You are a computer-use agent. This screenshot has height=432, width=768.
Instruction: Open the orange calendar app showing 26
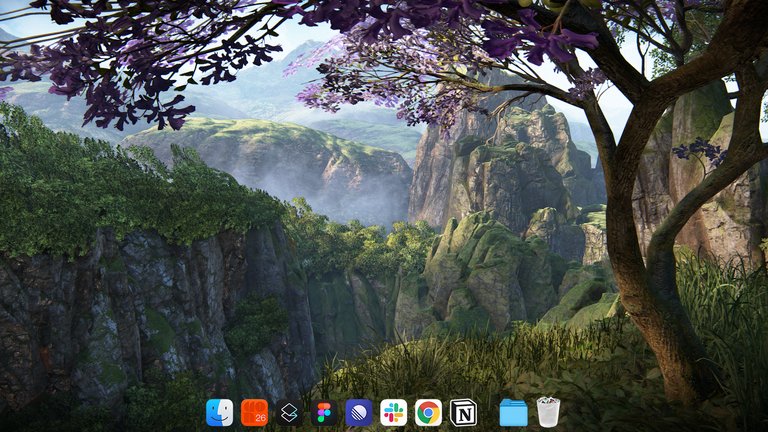[254, 412]
